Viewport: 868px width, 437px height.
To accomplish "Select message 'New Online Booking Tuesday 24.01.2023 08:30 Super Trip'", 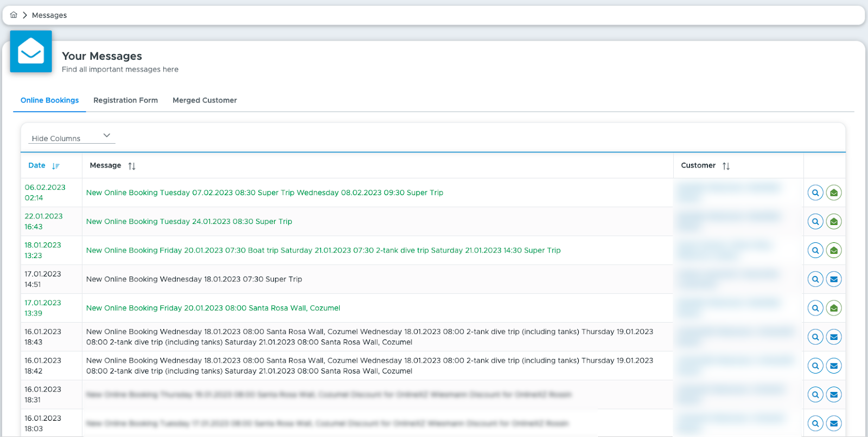I will 189,221.
